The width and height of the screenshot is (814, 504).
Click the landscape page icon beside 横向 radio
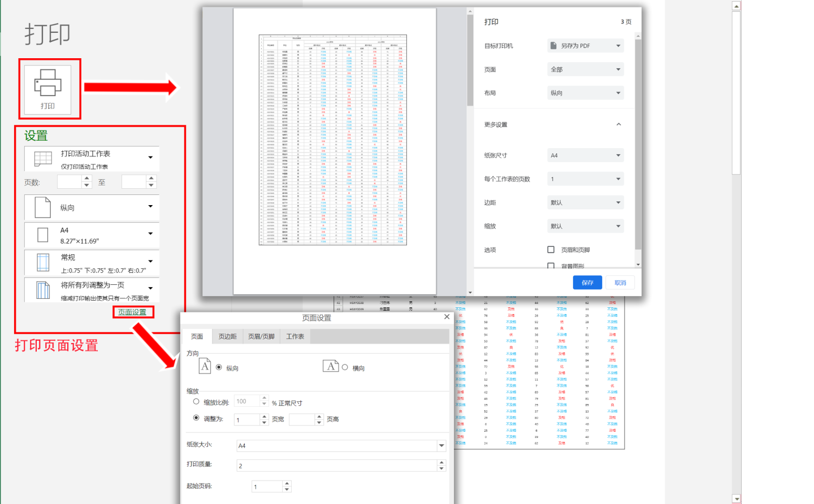(x=331, y=366)
